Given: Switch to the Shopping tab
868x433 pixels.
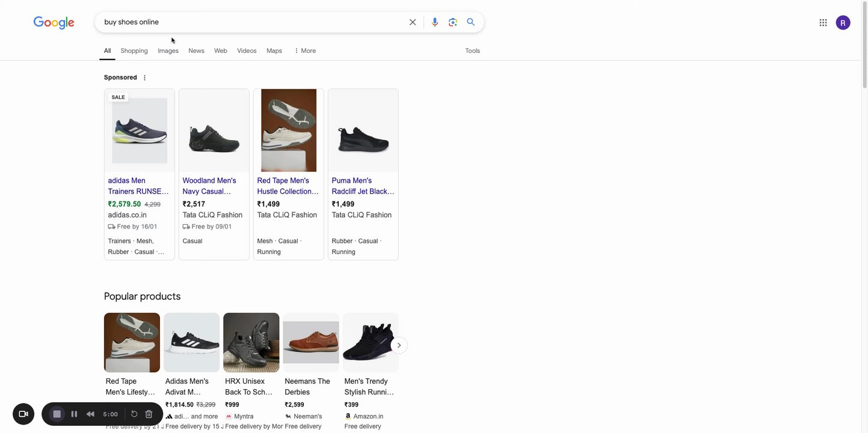Looking at the screenshot, I should pyautogui.click(x=134, y=51).
